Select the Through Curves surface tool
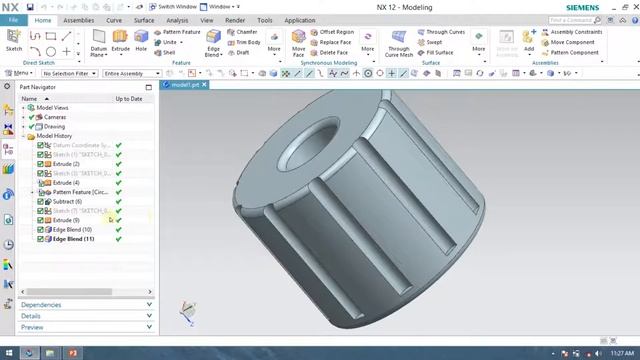 click(441, 32)
